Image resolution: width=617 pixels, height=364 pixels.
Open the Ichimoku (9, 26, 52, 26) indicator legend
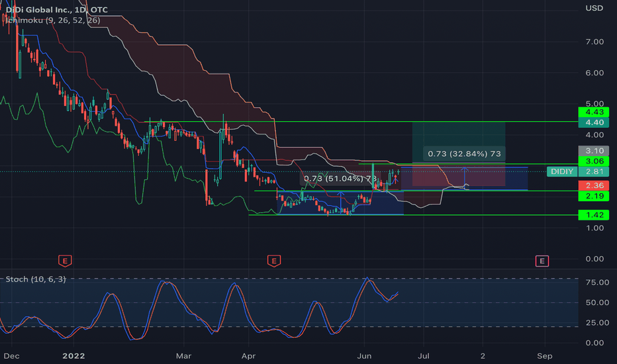[x=54, y=20]
